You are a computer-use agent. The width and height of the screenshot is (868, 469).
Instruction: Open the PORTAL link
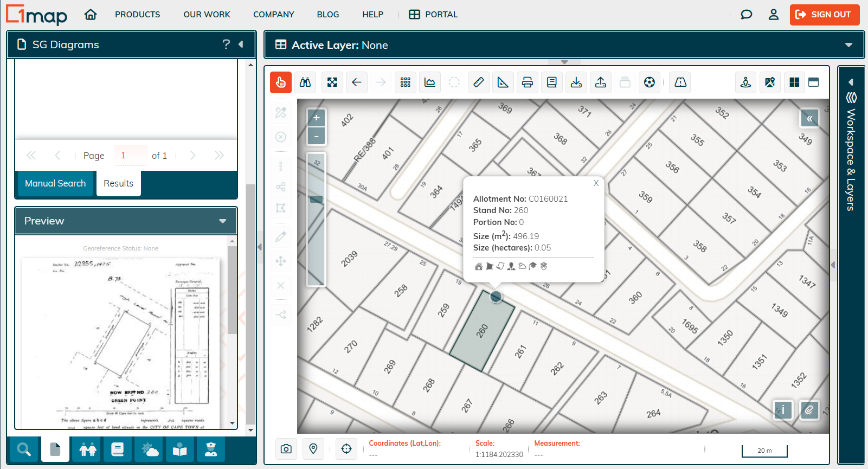(433, 15)
